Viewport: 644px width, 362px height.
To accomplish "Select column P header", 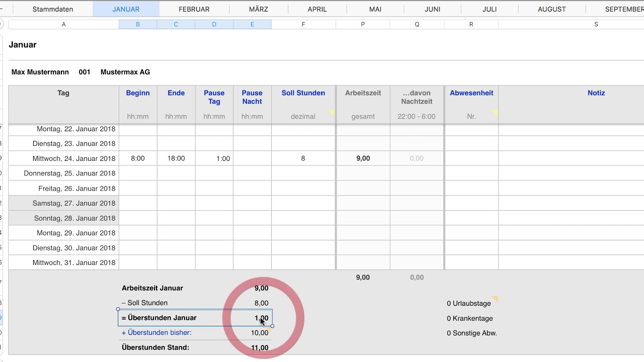I will point(363,24).
